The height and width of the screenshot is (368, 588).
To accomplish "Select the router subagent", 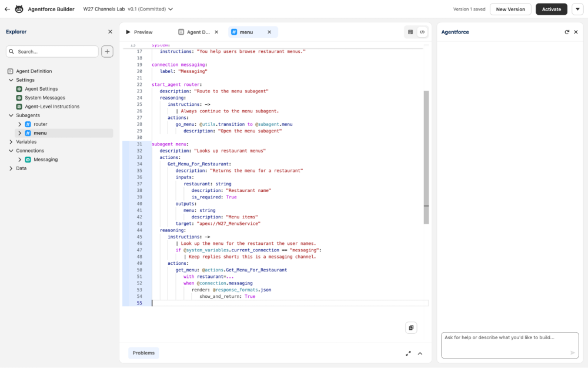I will [41, 124].
